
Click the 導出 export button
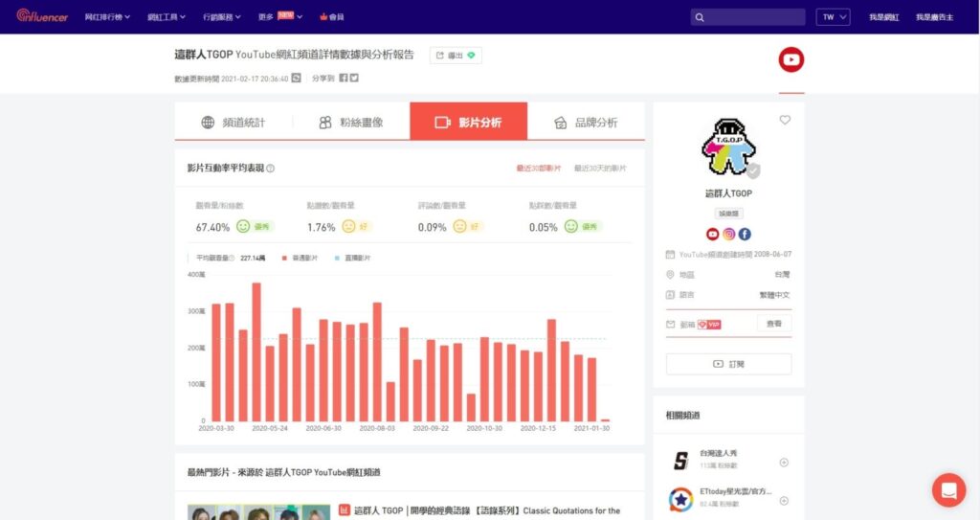[456, 56]
